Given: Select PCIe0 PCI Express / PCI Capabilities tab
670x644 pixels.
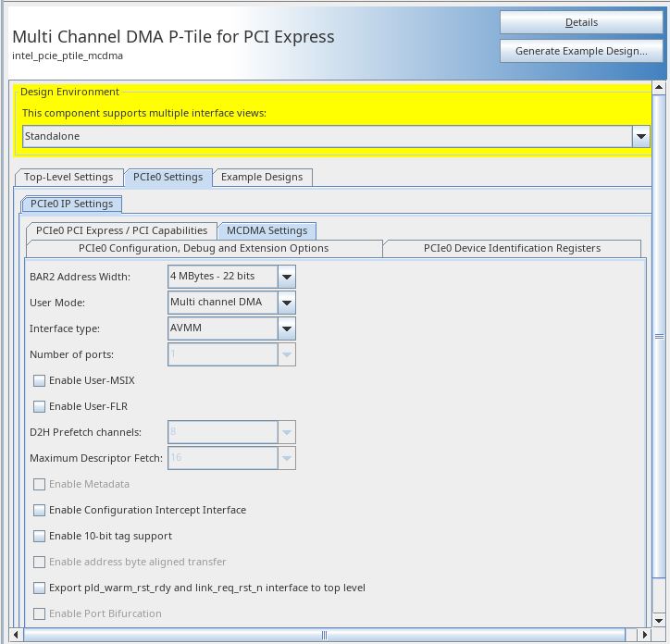Looking at the screenshot, I should 122,230.
